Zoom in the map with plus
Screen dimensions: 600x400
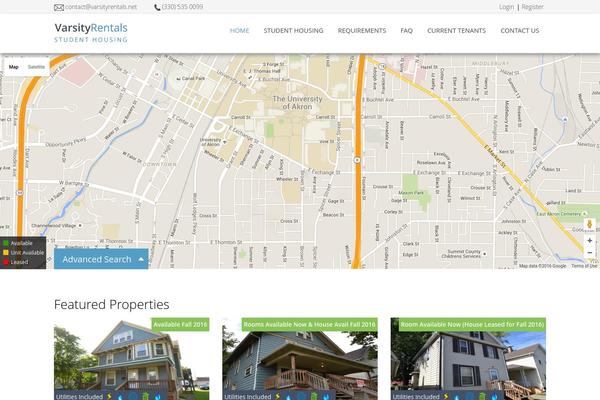pyautogui.click(x=590, y=241)
